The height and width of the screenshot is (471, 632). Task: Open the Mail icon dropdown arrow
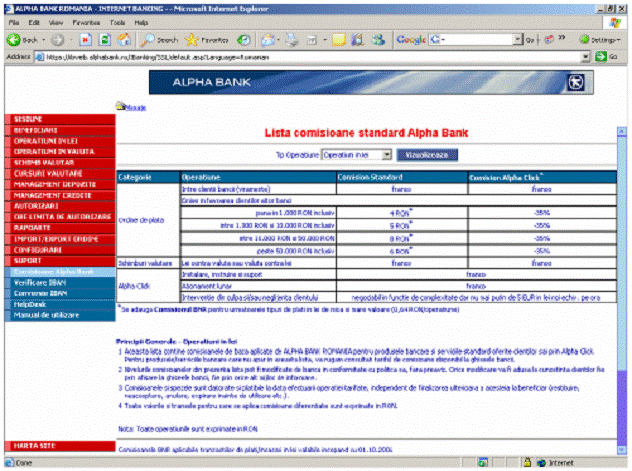click(278, 40)
